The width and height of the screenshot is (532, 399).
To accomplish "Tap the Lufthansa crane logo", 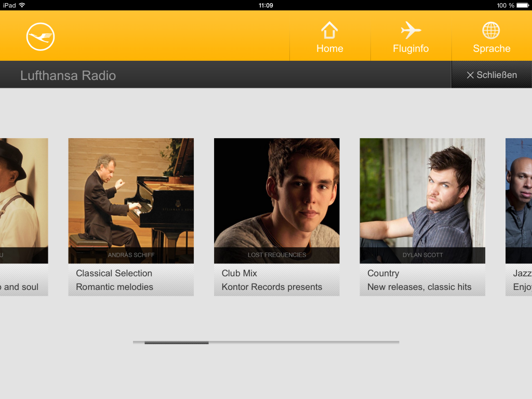I will [x=41, y=37].
